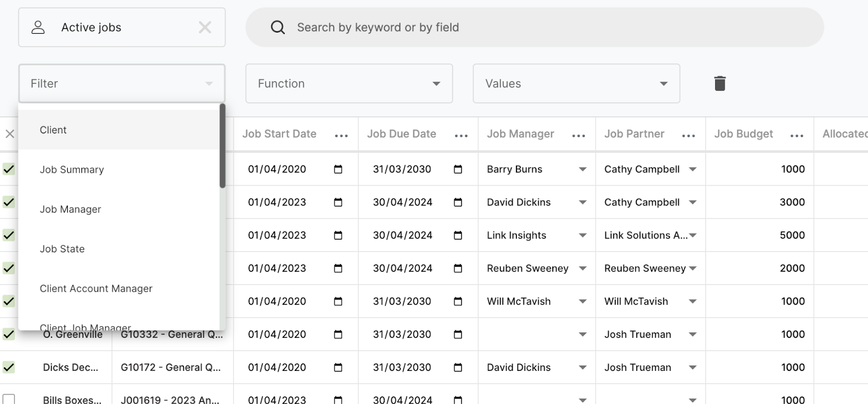Viewport: 868px width, 404px height.
Task: Open Job Partner column three-dot menu
Action: point(688,135)
